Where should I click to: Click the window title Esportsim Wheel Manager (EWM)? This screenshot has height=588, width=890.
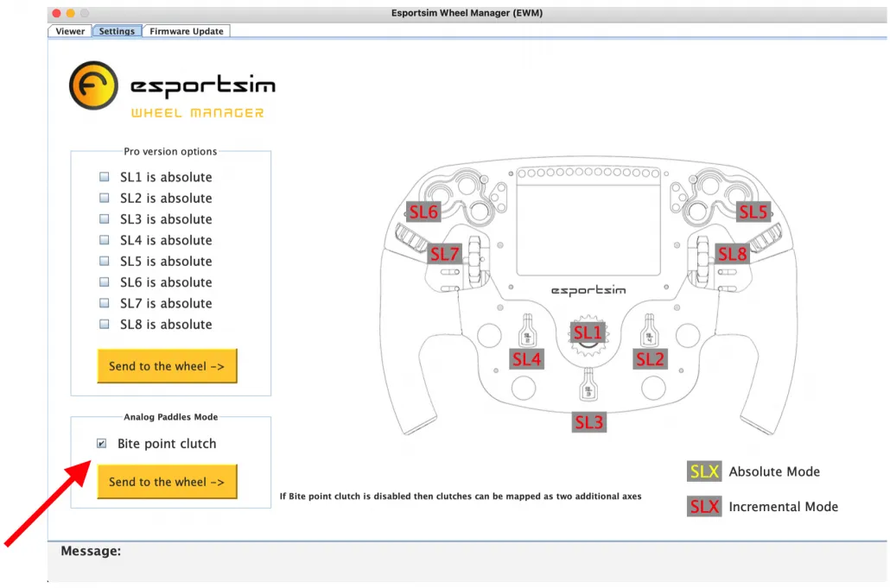tap(467, 12)
